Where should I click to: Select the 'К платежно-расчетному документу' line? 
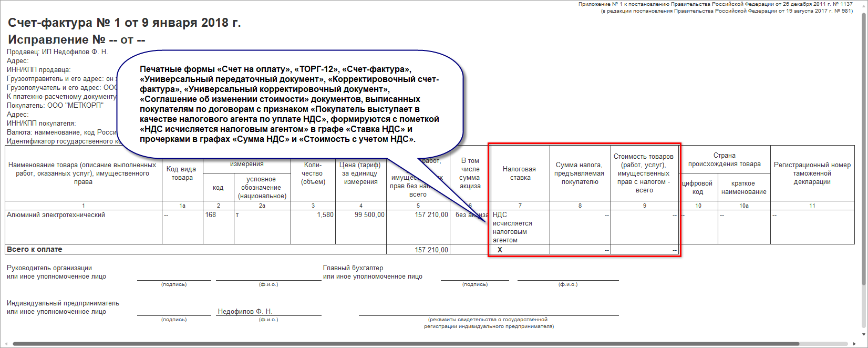coord(61,96)
